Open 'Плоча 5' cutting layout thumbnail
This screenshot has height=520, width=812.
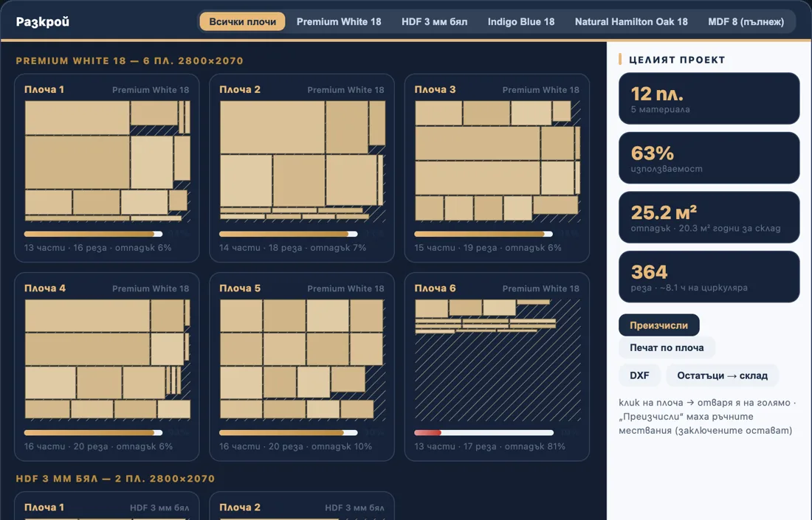303,360
